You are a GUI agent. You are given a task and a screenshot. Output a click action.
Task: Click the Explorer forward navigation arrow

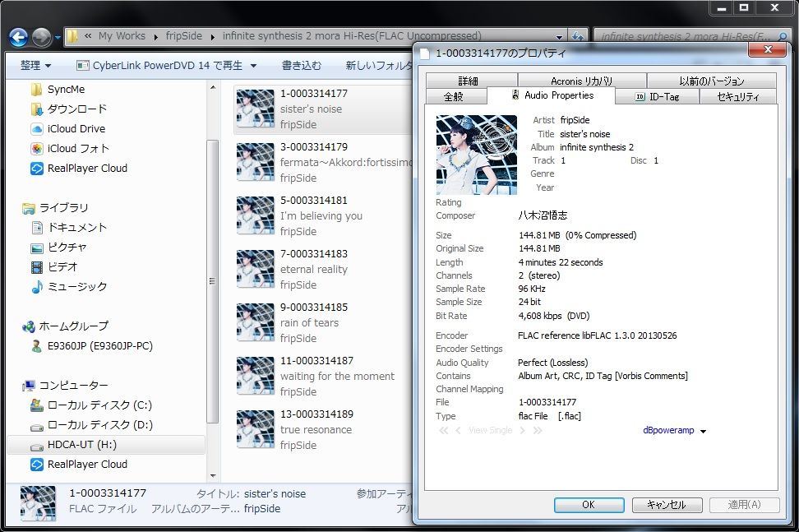click(x=41, y=37)
